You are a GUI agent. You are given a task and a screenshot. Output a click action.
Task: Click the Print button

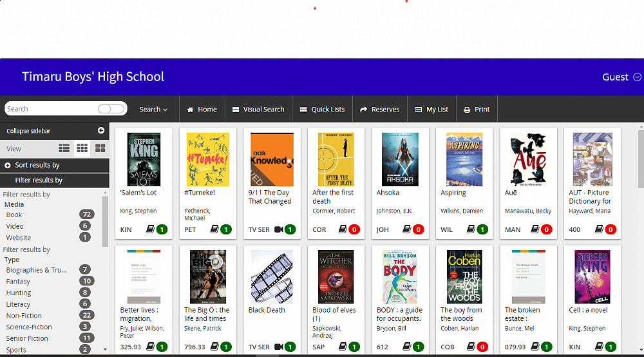[x=477, y=110]
